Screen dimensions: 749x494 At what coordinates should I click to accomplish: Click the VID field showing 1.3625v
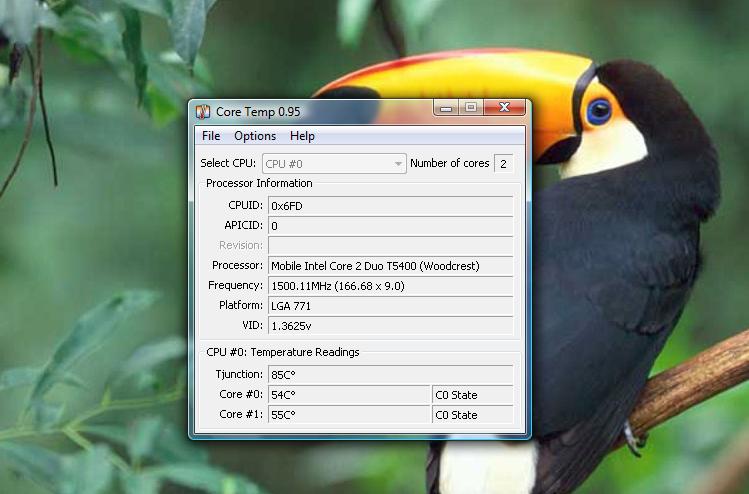point(390,326)
